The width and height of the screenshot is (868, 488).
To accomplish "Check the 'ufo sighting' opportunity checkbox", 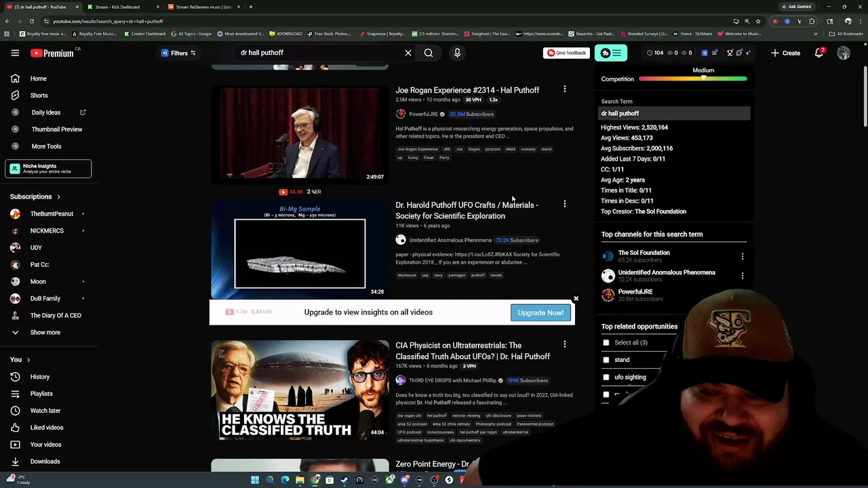I will 606,378.
